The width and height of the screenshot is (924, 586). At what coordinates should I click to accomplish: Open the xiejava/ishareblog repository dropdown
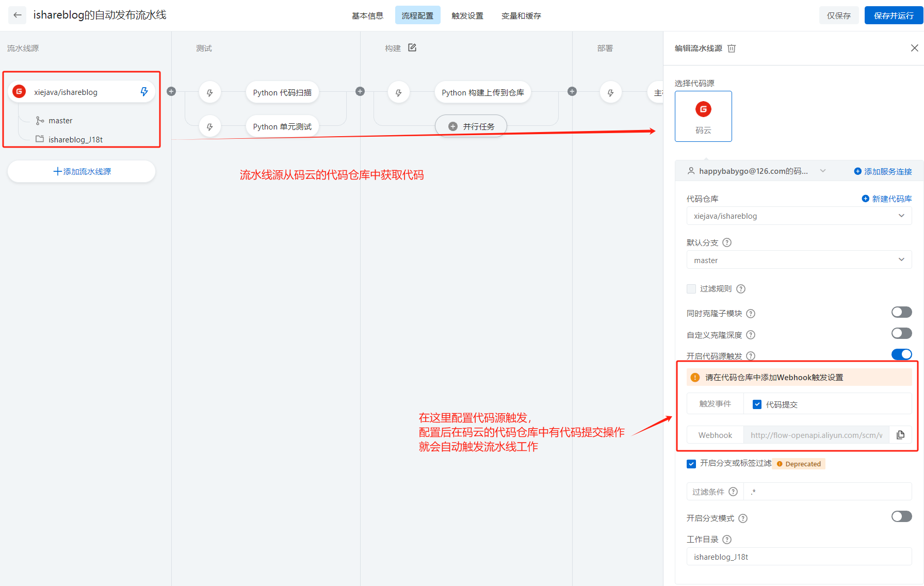[799, 216]
